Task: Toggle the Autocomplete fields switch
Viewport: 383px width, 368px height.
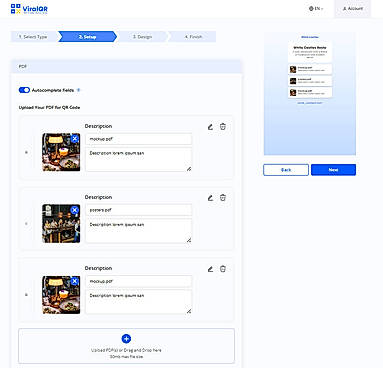Action: tap(24, 90)
